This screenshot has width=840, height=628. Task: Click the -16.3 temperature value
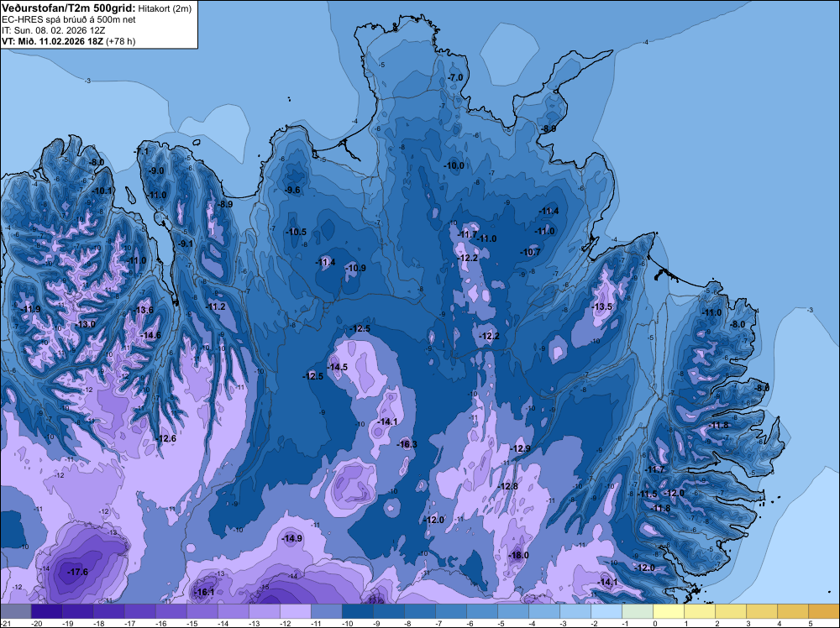pyautogui.click(x=407, y=444)
